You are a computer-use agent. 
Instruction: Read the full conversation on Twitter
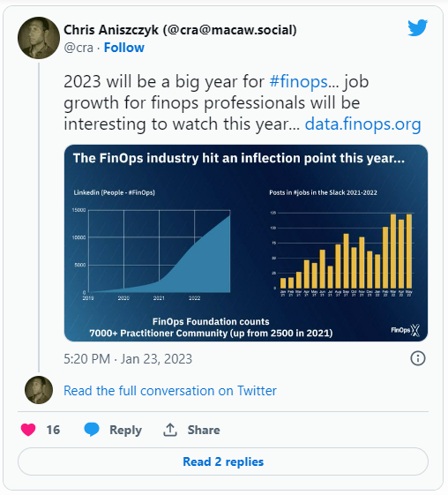(x=170, y=391)
